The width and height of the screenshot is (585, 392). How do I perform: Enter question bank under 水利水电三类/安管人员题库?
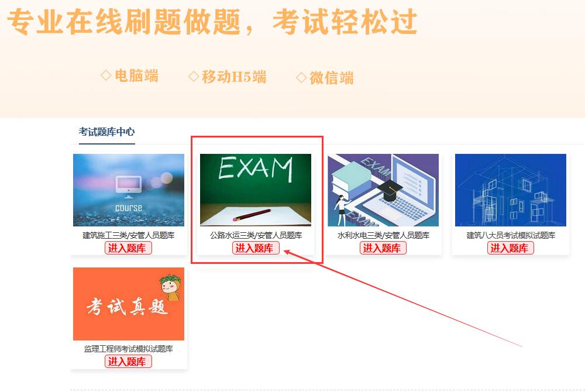coord(383,248)
